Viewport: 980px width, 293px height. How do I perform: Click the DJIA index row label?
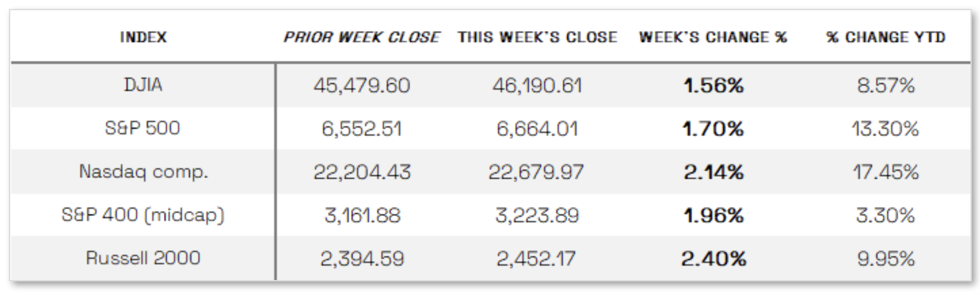pyautogui.click(x=143, y=85)
